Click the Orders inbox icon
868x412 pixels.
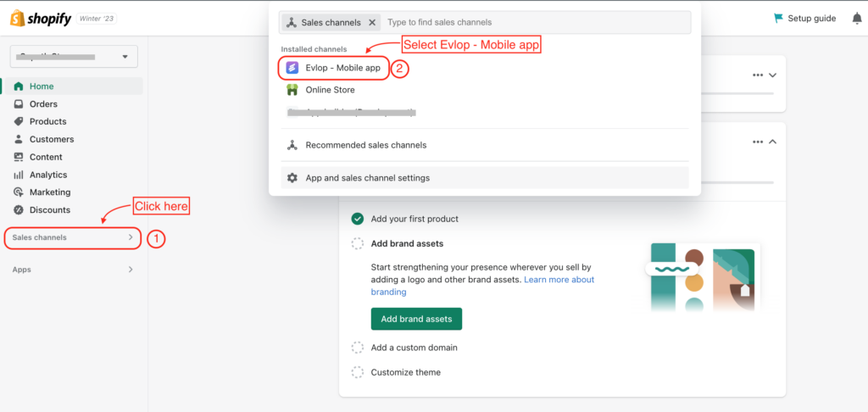pos(19,104)
